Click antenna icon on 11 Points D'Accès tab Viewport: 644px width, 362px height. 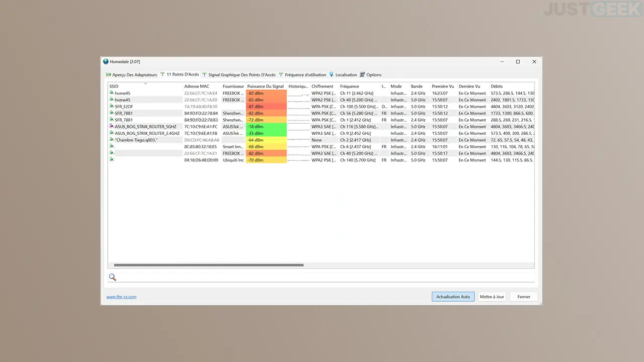163,74
